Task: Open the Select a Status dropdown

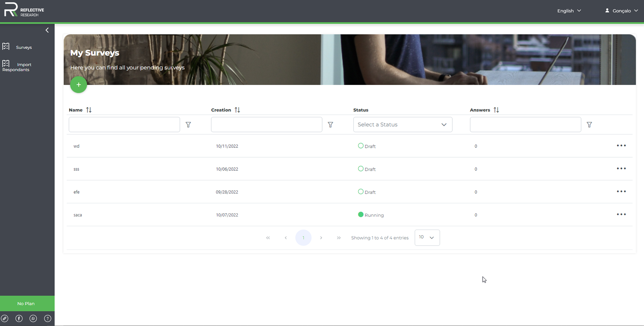Action: tap(402, 124)
